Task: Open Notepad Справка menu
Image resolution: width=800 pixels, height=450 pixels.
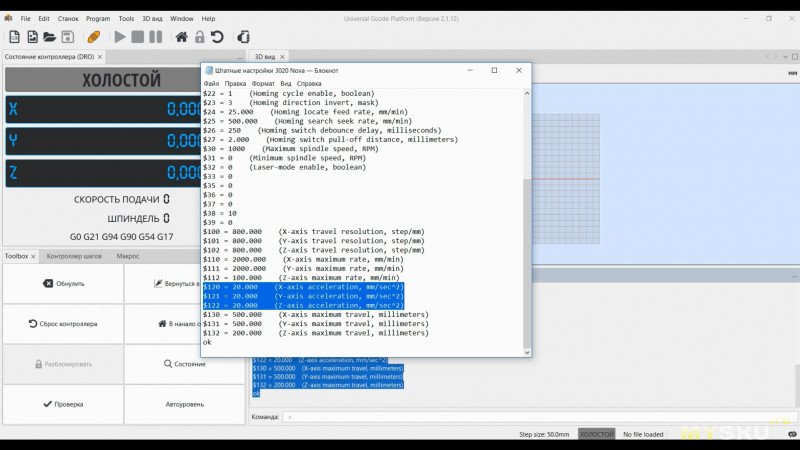Action: click(309, 83)
